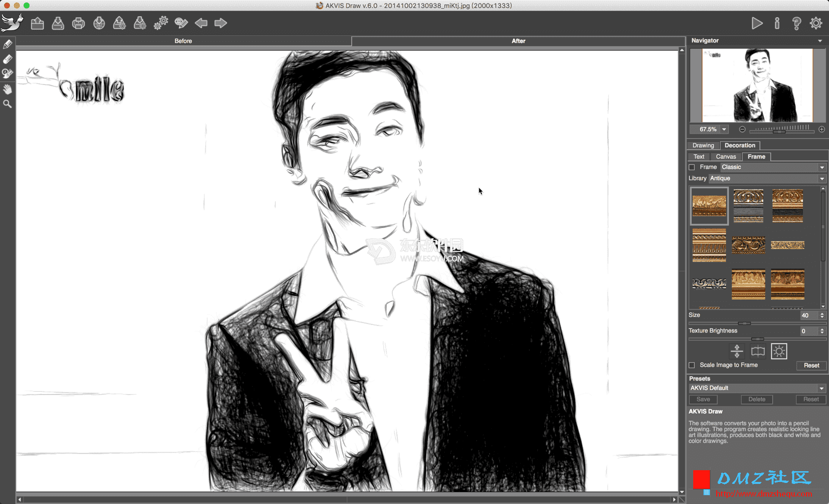Save the image with the download-tray icon
Viewport: 829px width, 504px height.
pyautogui.click(x=58, y=23)
